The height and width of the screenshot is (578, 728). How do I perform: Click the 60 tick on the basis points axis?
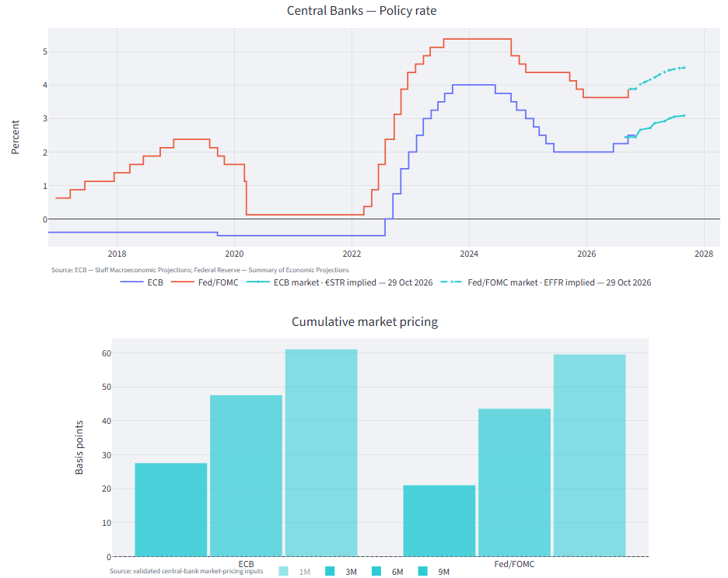point(107,353)
